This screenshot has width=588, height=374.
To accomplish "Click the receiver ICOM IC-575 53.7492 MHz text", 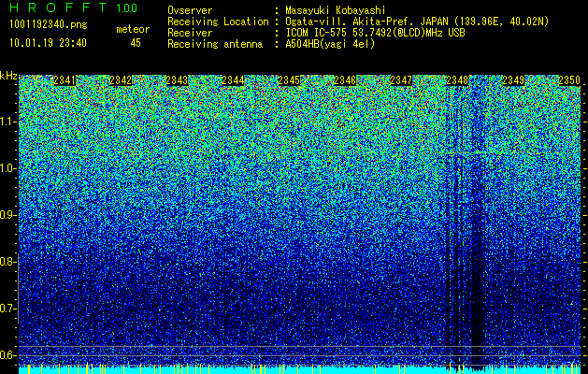I will pyautogui.click(x=375, y=33).
